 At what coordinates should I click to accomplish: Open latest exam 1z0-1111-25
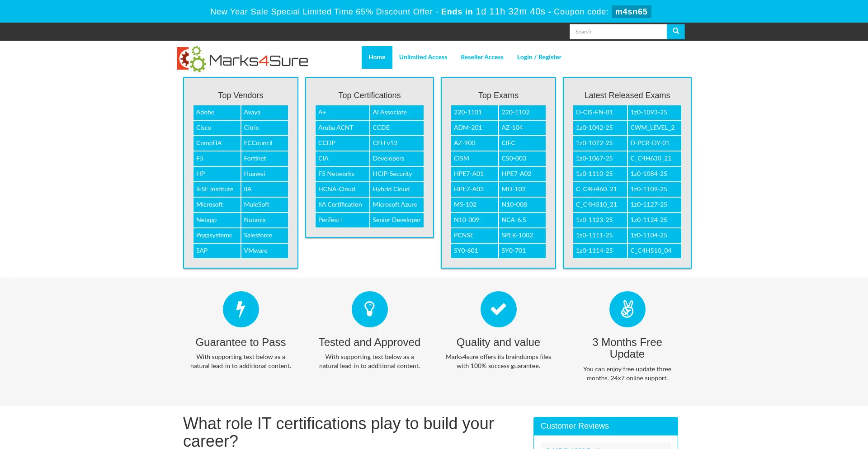click(x=600, y=235)
